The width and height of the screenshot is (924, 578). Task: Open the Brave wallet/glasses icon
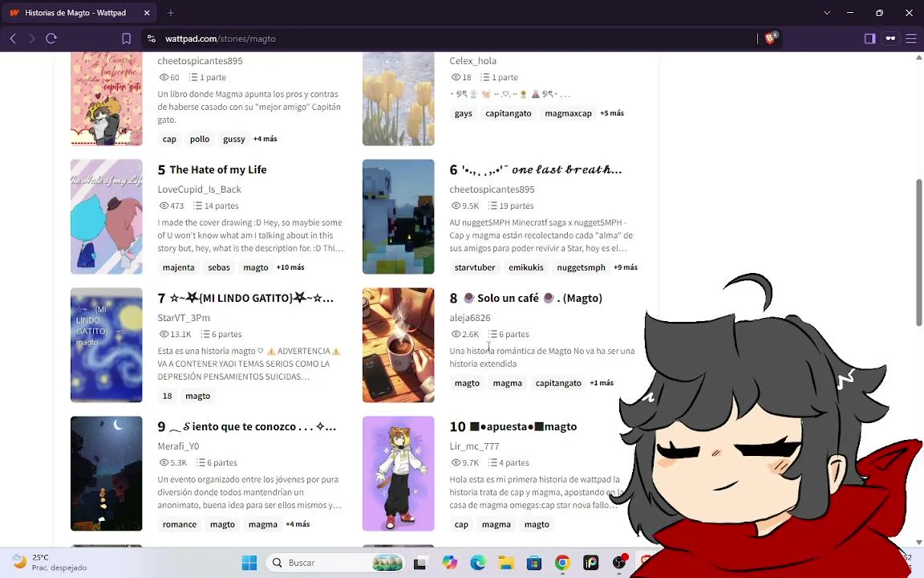(890, 39)
